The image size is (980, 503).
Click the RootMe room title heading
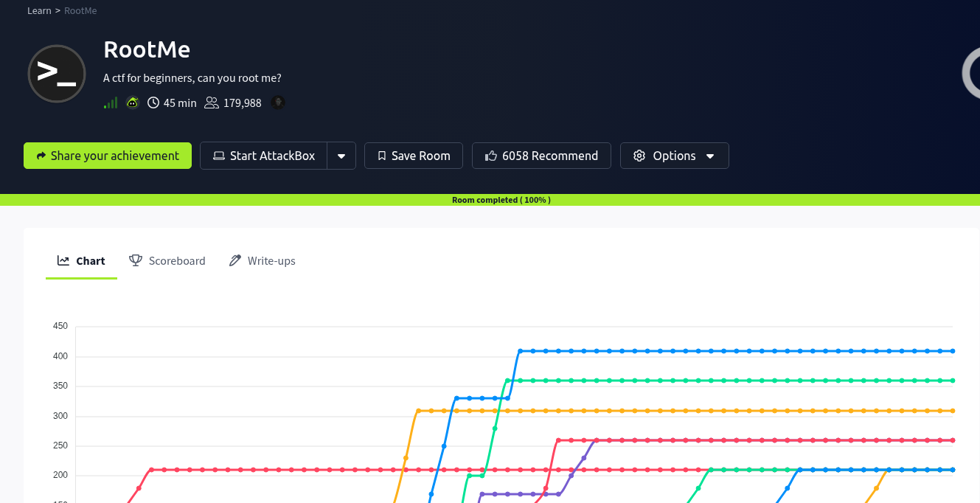147,49
